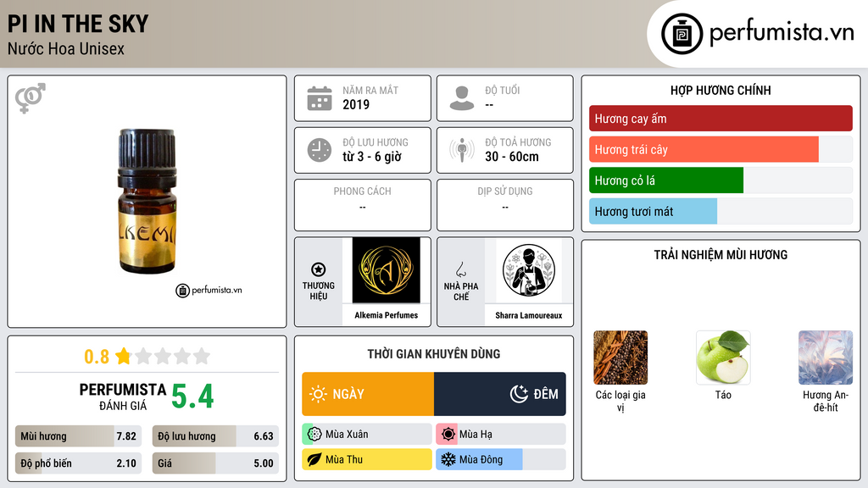The height and width of the screenshot is (488, 868).
Task: Click the spring flower icon
Action: pyautogui.click(x=314, y=435)
